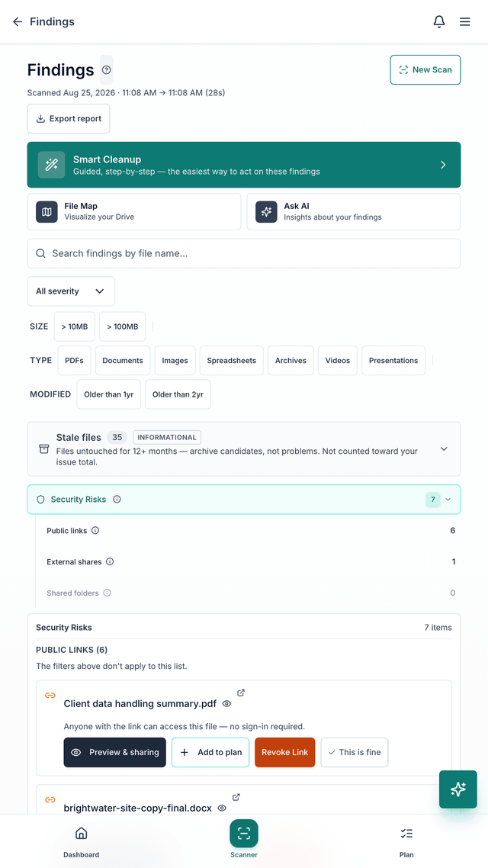488x868 pixels.
Task: Click the Smart Cleanup wand icon
Action: pos(51,165)
